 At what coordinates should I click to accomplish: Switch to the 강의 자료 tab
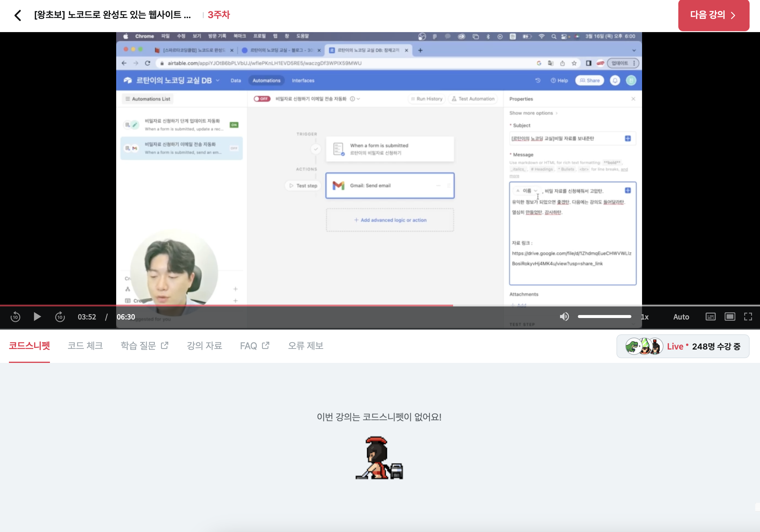click(x=204, y=346)
